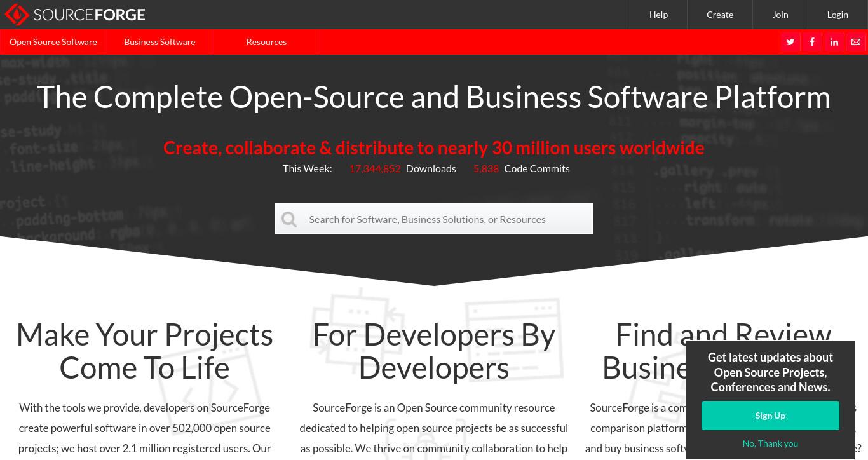This screenshot has width=868, height=460.
Task: Click the 17,344,852 downloads number
Action: (375, 168)
